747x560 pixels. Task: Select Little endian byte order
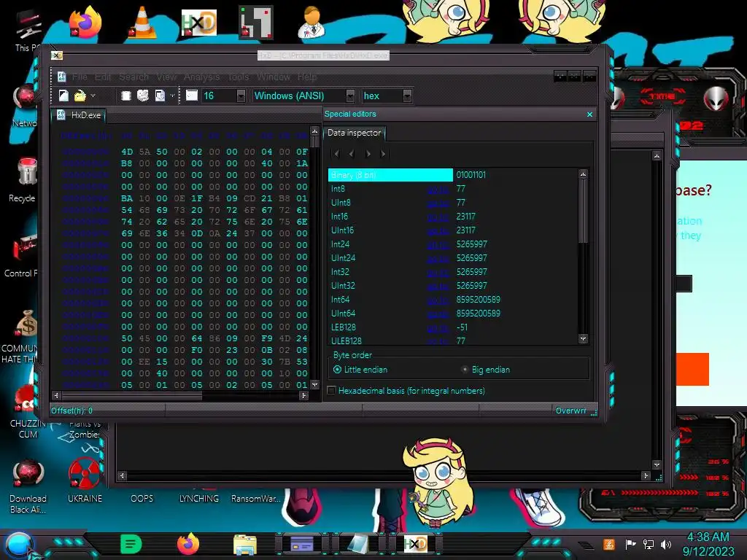[360, 370]
